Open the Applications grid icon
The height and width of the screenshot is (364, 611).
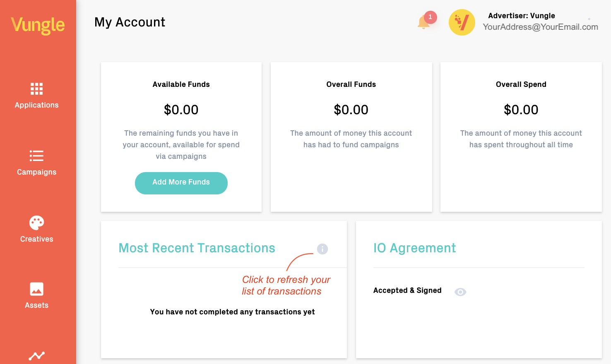pos(36,89)
